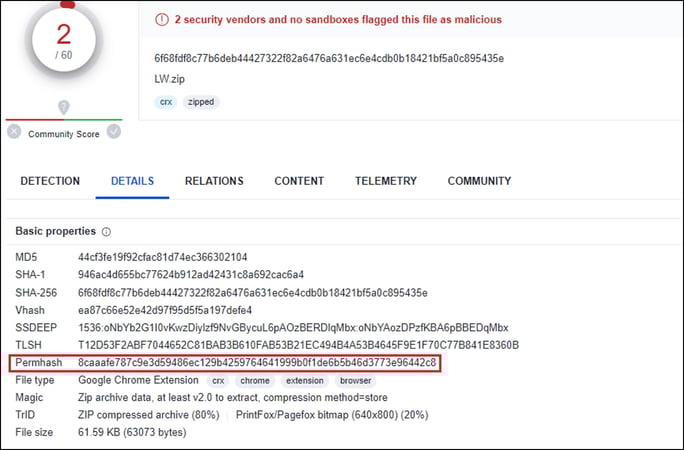
Task: Go to the TELEMETRY tab
Action: click(x=386, y=181)
